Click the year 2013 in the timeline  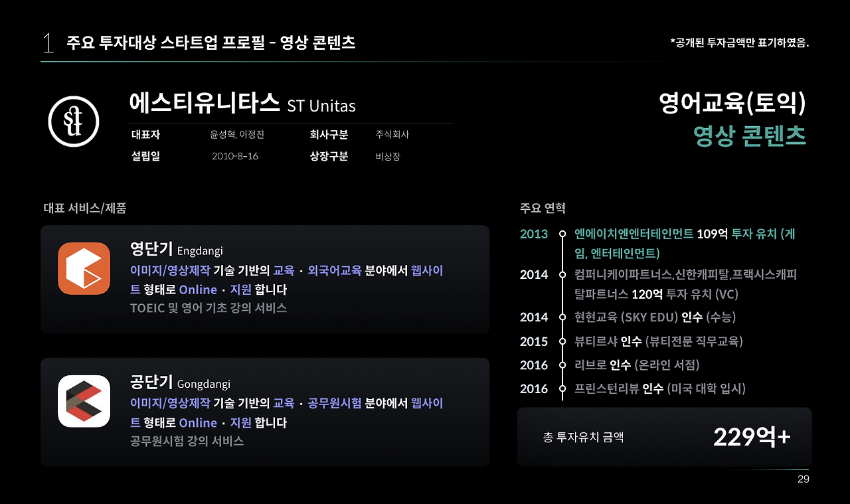(534, 234)
